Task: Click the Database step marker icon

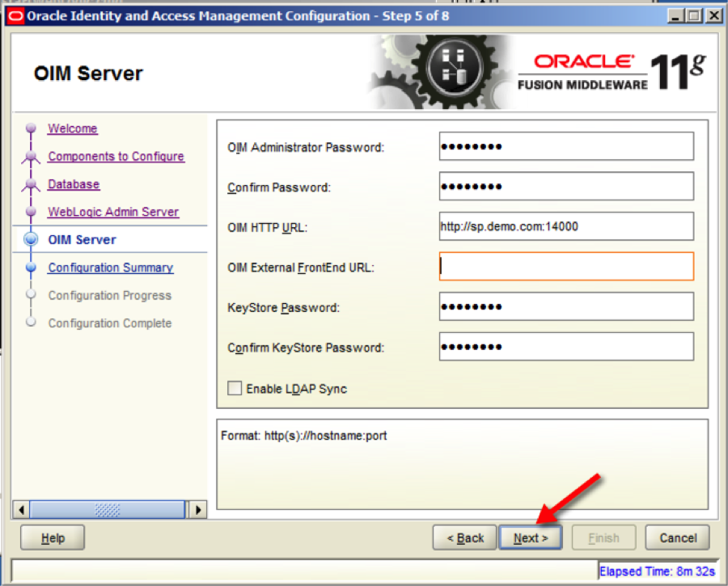Action: (x=30, y=183)
